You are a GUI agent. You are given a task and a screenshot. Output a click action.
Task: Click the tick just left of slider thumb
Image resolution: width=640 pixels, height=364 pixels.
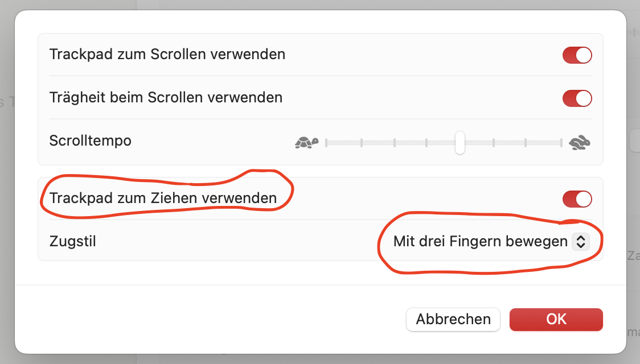click(426, 142)
